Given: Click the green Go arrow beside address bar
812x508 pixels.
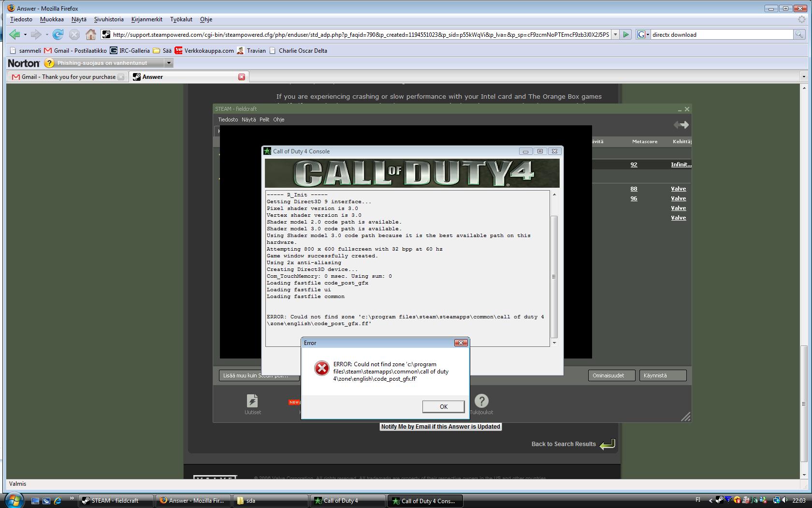Looking at the screenshot, I should pos(626,34).
